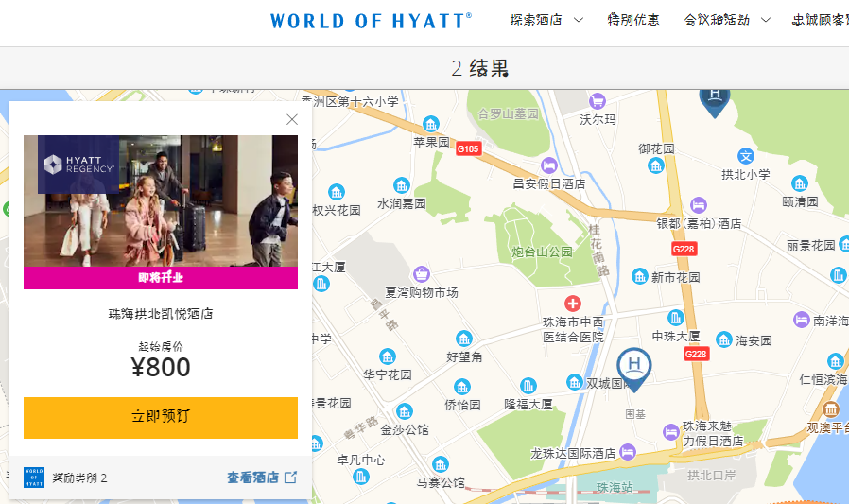This screenshot has height=504, width=849.
Task: Click the 夏湾购物市场 shopping icon
Action: click(420, 273)
